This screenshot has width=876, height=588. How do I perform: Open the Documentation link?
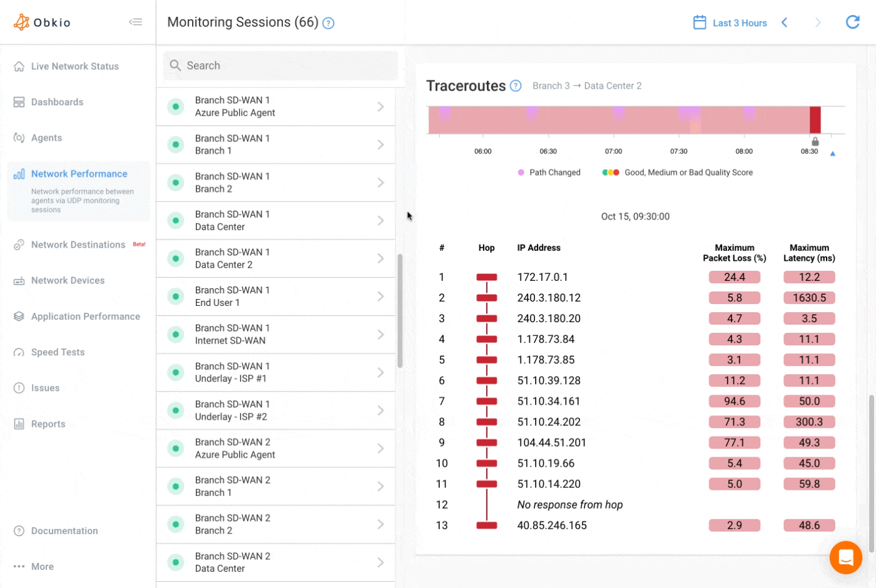[x=64, y=530]
